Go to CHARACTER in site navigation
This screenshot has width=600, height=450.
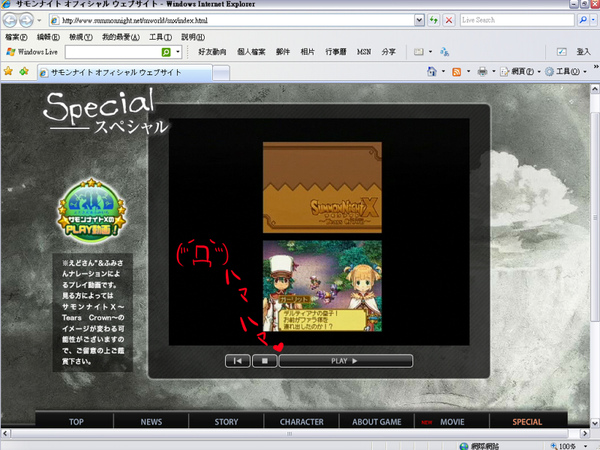pos(302,422)
